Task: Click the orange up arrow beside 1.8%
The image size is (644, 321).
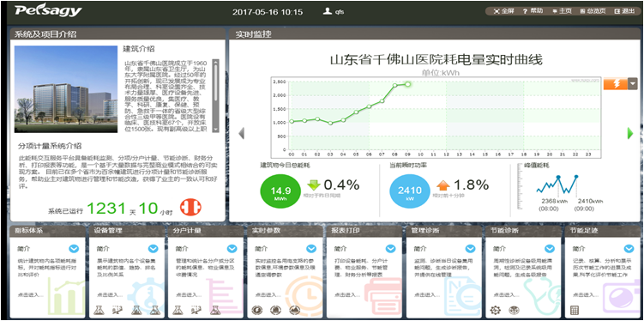Action: click(443, 185)
